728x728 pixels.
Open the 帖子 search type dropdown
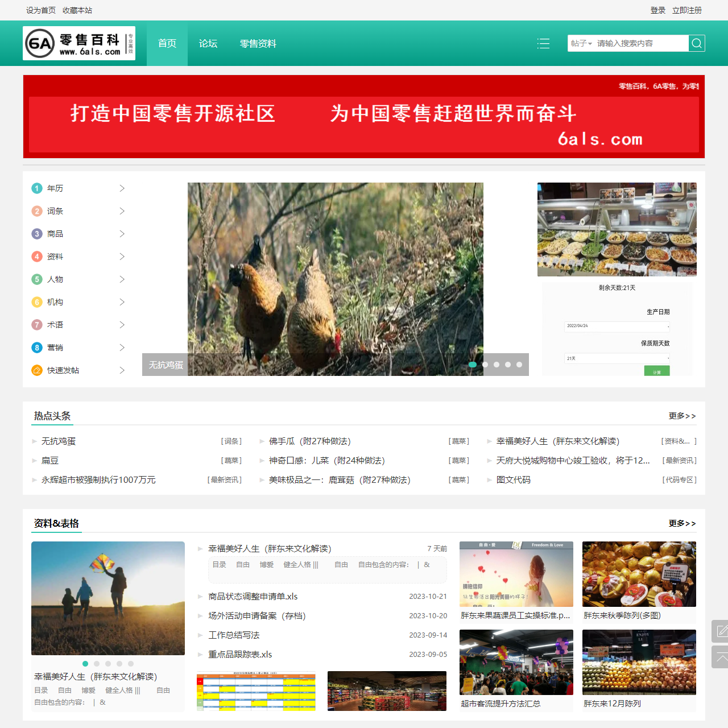click(581, 43)
